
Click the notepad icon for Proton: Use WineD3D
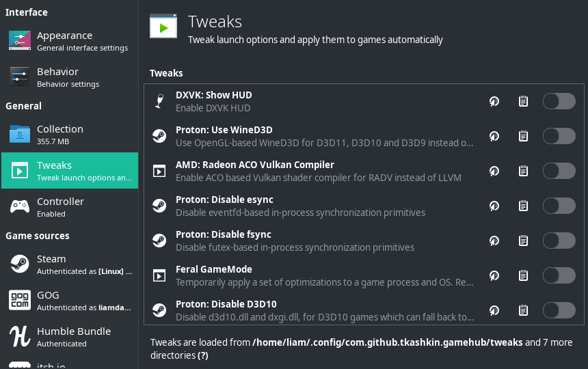point(523,136)
